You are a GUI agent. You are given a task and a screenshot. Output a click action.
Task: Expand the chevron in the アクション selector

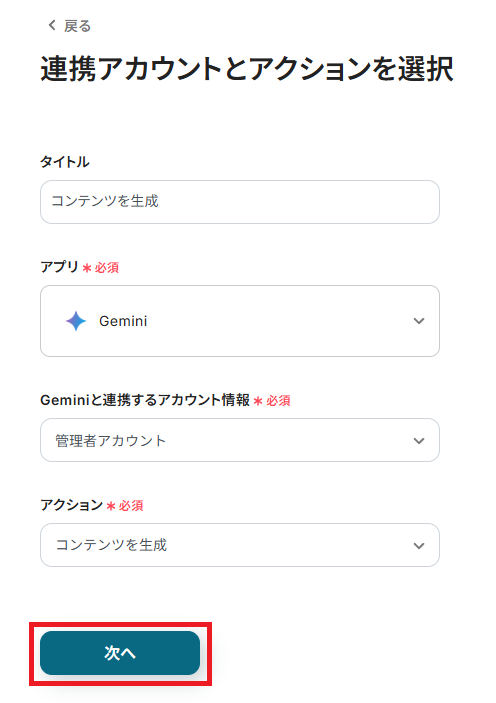(419, 546)
